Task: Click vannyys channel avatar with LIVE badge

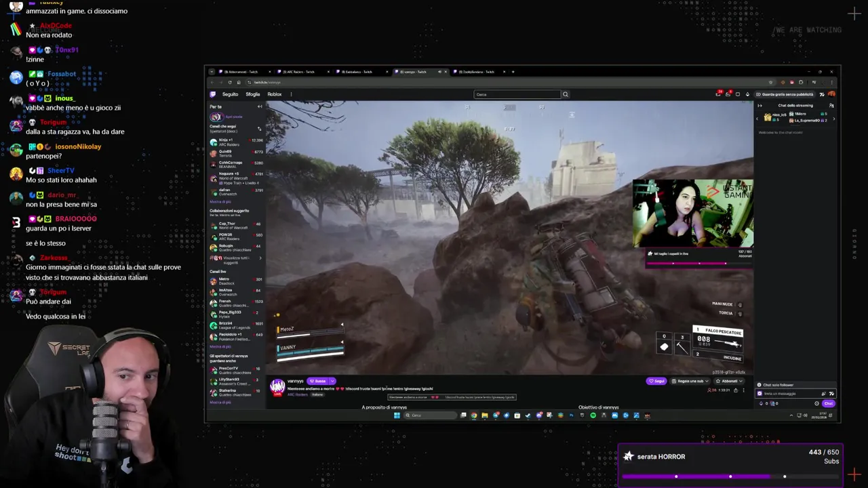Action: point(277,388)
